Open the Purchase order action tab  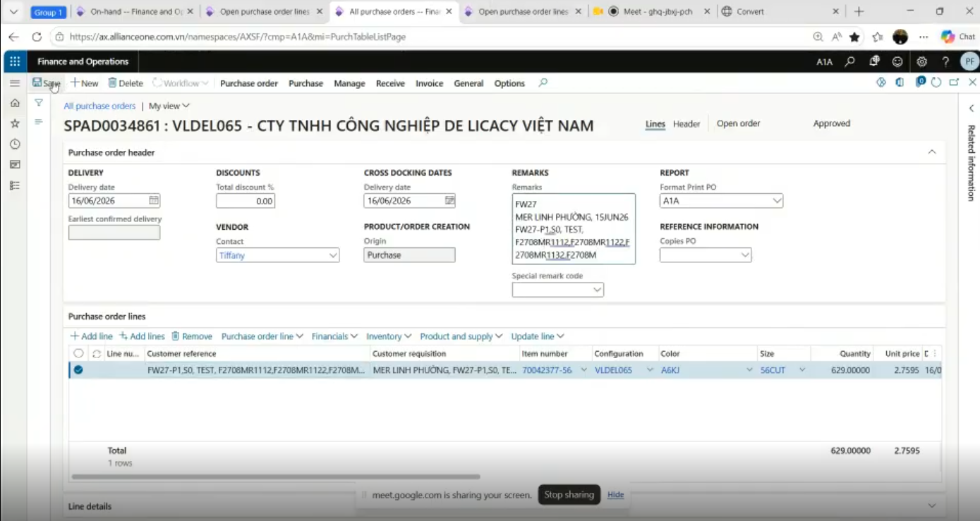249,83
